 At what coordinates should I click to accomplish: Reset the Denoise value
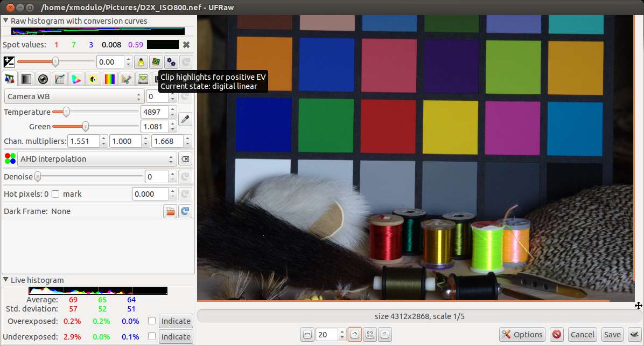(x=185, y=177)
